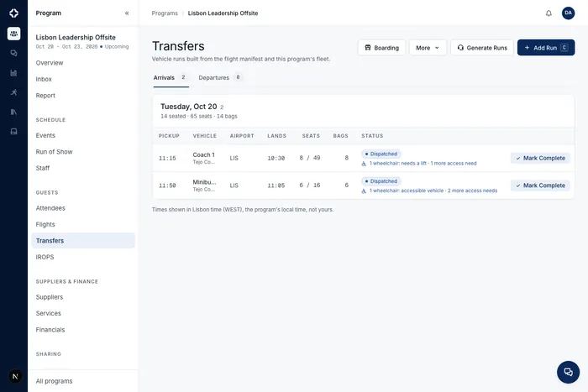Select Transfers in the sidebar

[x=83, y=241]
